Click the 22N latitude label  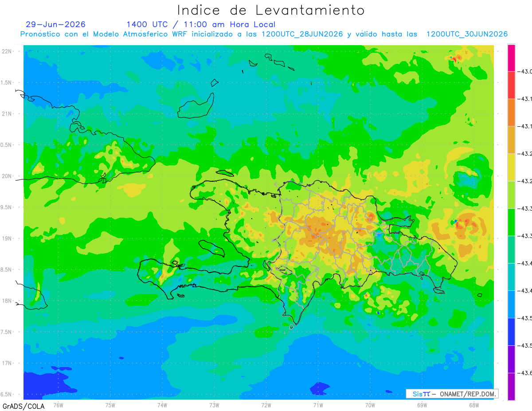click(8, 51)
